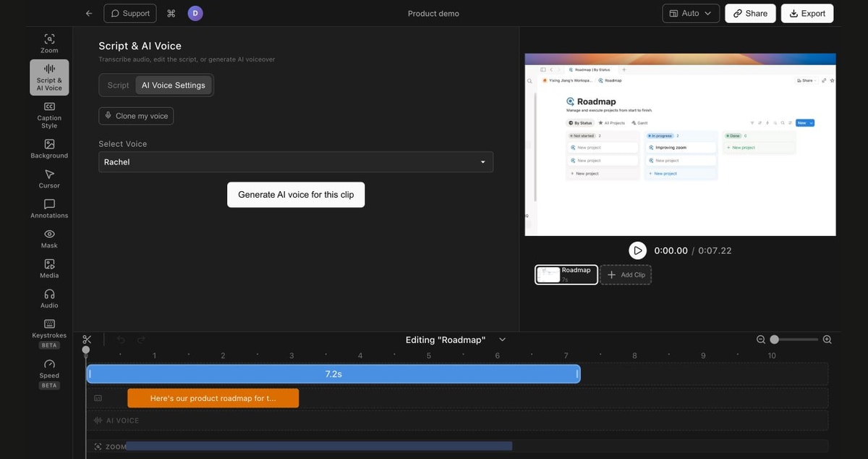Click the video preview canvas
The width and height of the screenshot is (868, 459).
(680, 145)
